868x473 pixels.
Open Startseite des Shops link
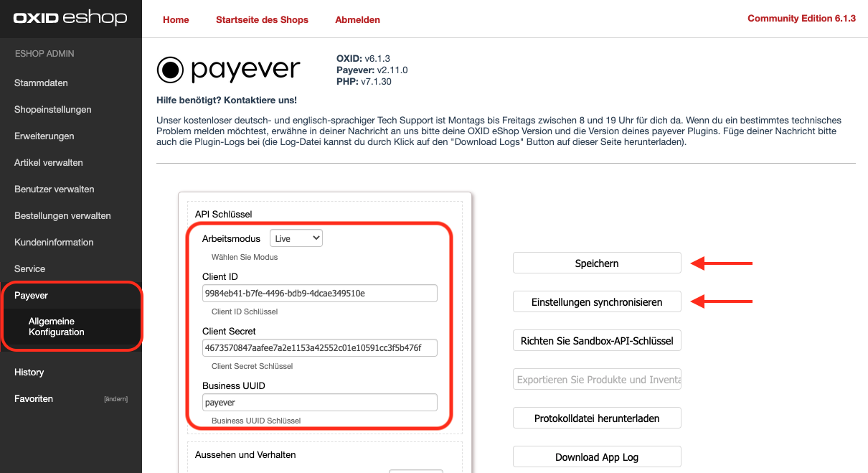262,19
